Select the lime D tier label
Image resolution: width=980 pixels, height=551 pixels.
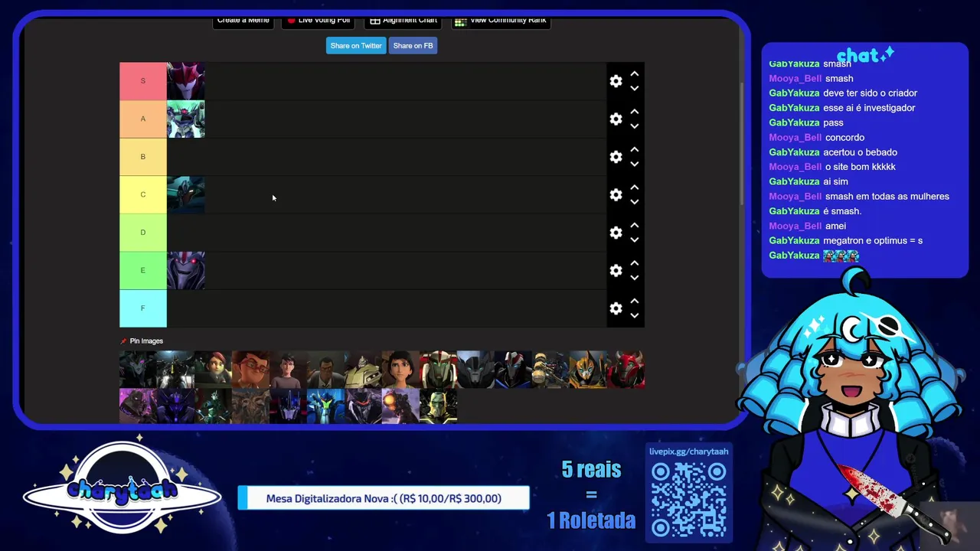click(x=142, y=233)
